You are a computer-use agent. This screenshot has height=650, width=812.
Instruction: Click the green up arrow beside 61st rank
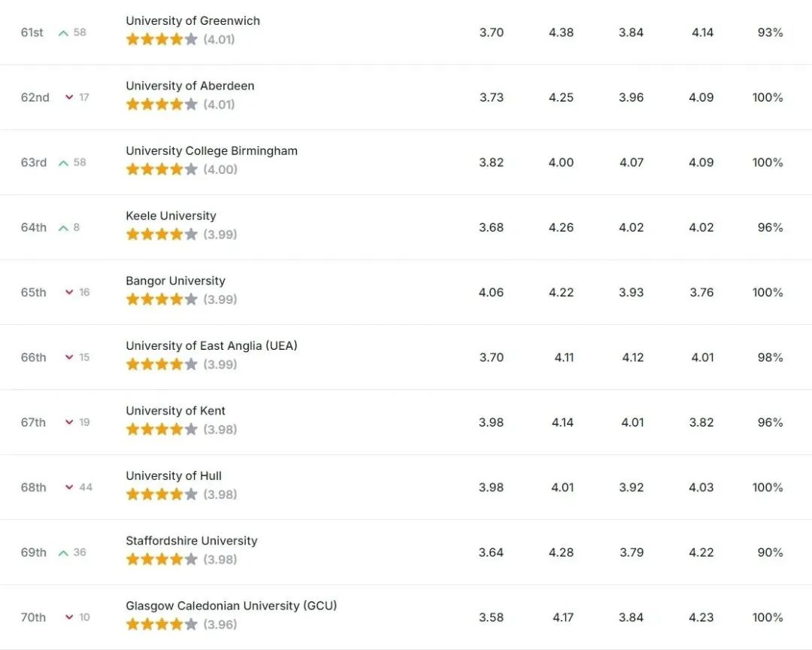(63, 33)
